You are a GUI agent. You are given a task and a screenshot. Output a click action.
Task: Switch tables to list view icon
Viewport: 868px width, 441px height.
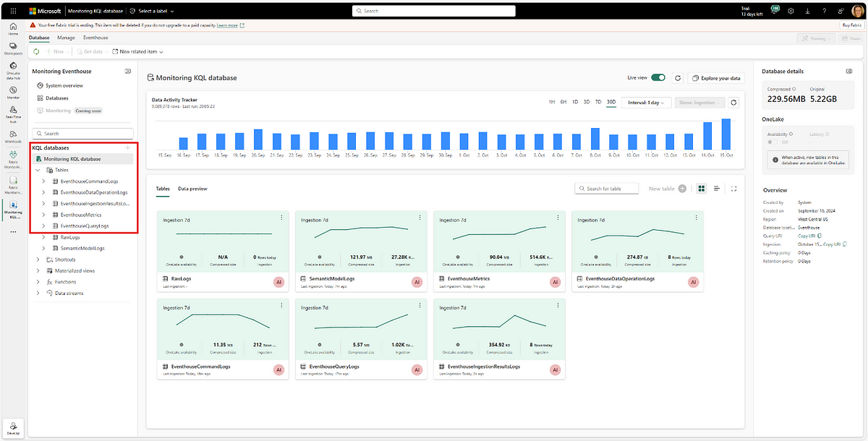click(x=717, y=189)
